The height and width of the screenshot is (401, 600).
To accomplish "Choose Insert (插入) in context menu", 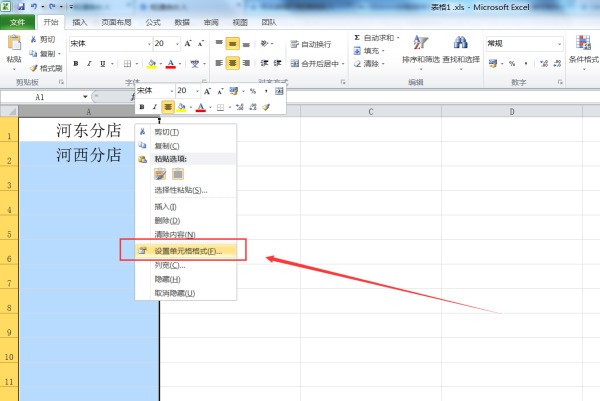I will coord(186,207).
